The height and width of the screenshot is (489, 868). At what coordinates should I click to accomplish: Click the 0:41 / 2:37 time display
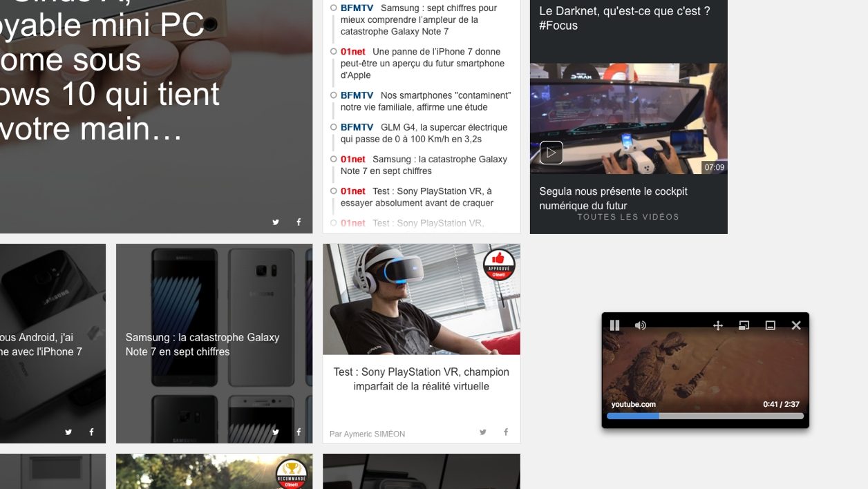(x=781, y=404)
